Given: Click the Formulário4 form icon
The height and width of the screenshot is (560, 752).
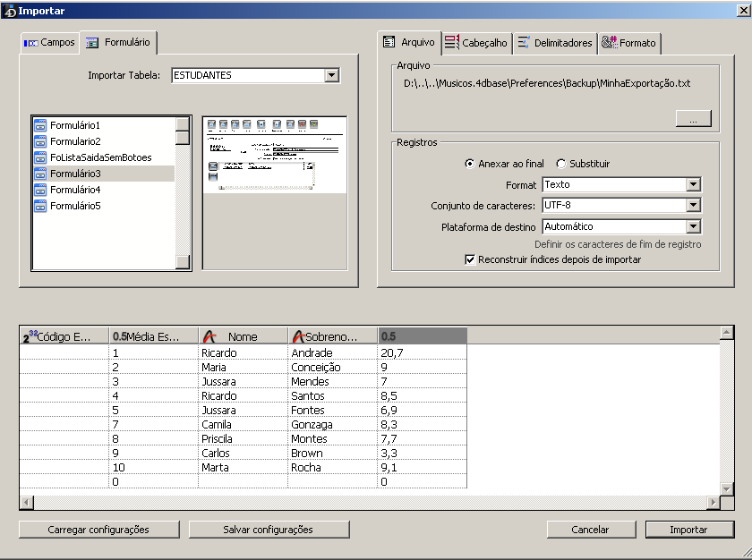Looking at the screenshot, I should coord(40,190).
